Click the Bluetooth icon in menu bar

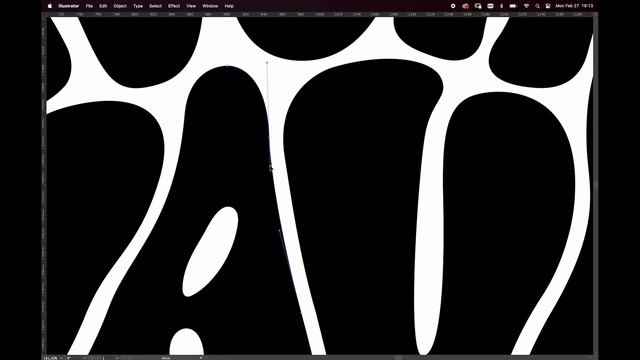pos(502,6)
